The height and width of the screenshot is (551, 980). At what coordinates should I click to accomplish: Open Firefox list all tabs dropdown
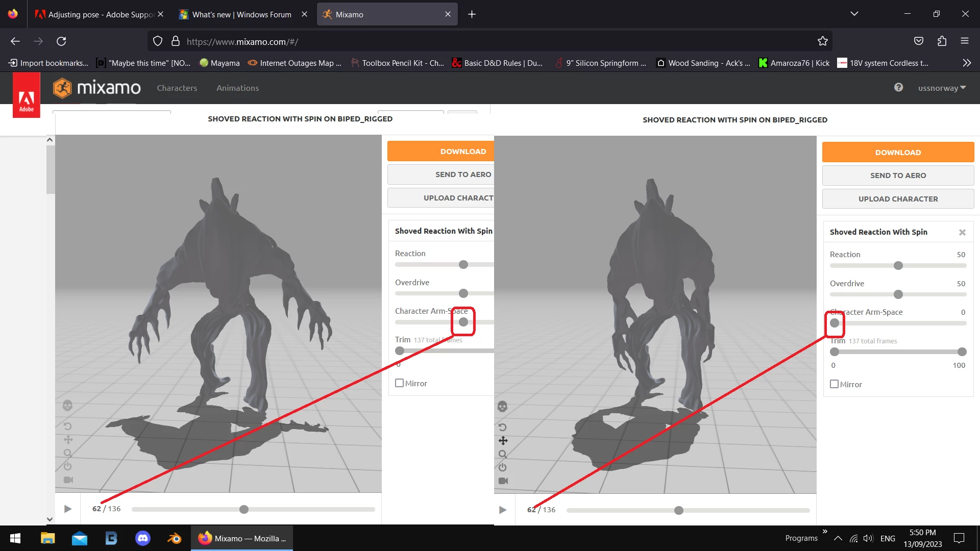[854, 14]
